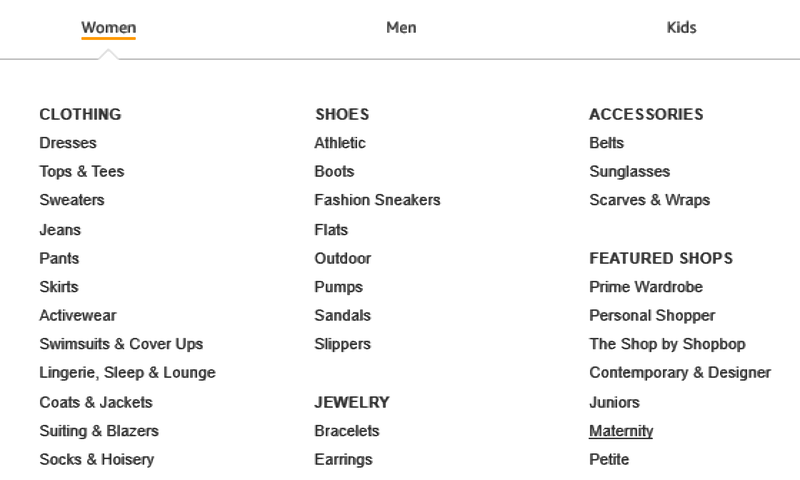View Athletic shoes

pyautogui.click(x=340, y=143)
